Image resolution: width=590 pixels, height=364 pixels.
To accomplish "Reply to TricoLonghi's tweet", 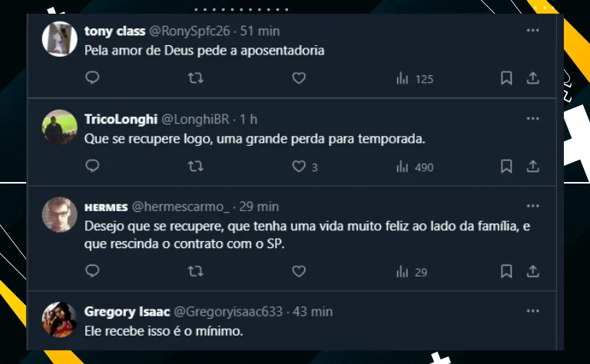I will coord(92,166).
